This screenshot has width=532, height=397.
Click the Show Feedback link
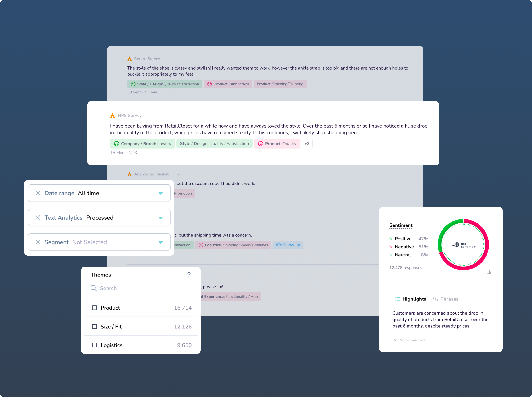coord(413,340)
